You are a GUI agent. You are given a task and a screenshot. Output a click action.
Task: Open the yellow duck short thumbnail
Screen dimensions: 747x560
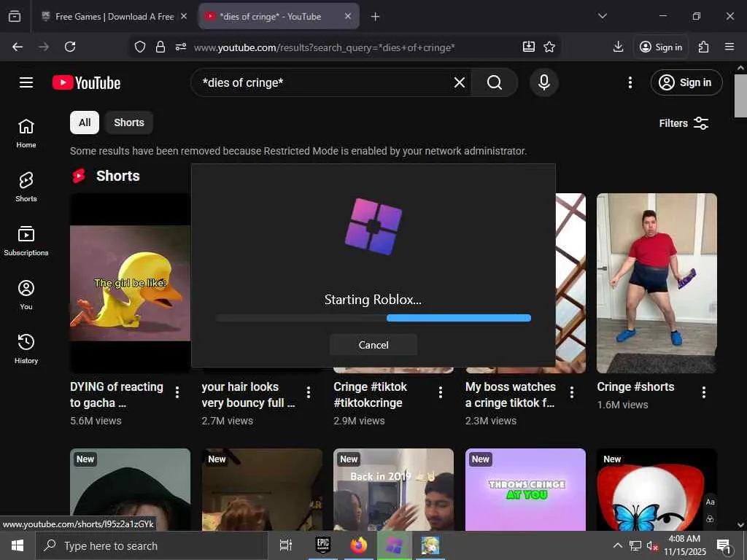pyautogui.click(x=130, y=283)
